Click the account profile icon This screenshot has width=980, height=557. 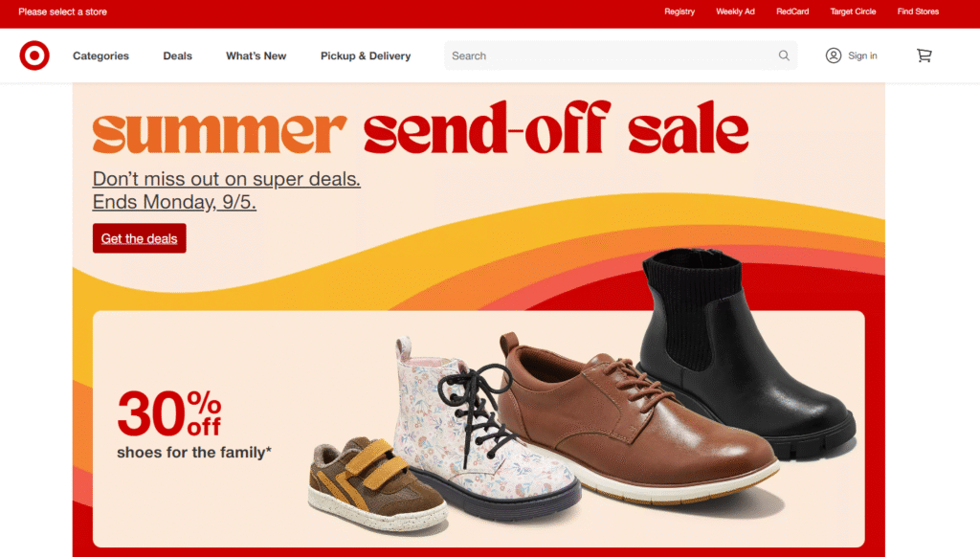click(x=834, y=56)
